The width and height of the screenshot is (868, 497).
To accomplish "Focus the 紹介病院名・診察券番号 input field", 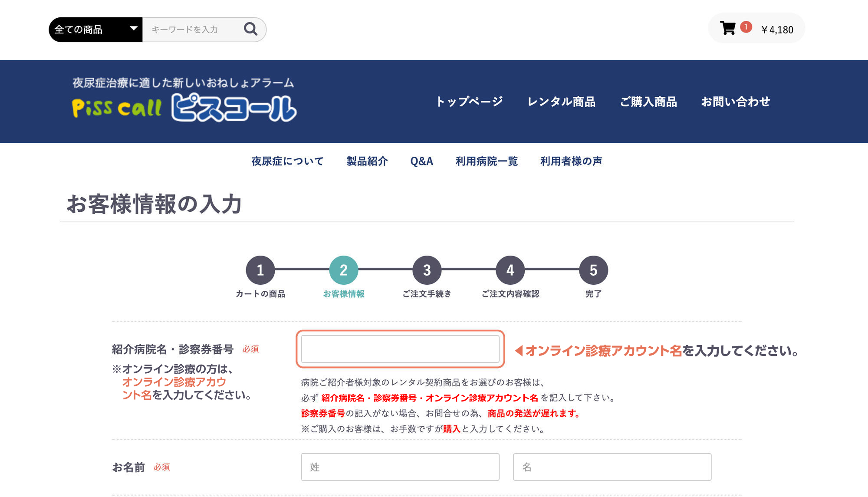I will pos(400,349).
